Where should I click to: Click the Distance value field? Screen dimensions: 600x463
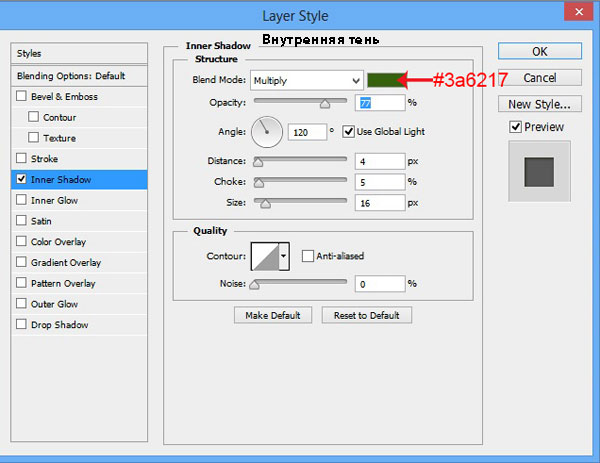380,161
